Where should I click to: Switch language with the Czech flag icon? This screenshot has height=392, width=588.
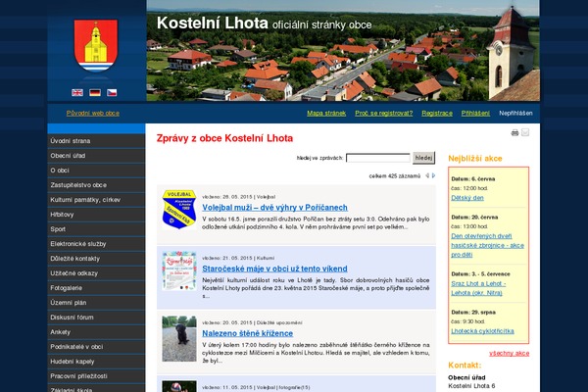(112, 93)
